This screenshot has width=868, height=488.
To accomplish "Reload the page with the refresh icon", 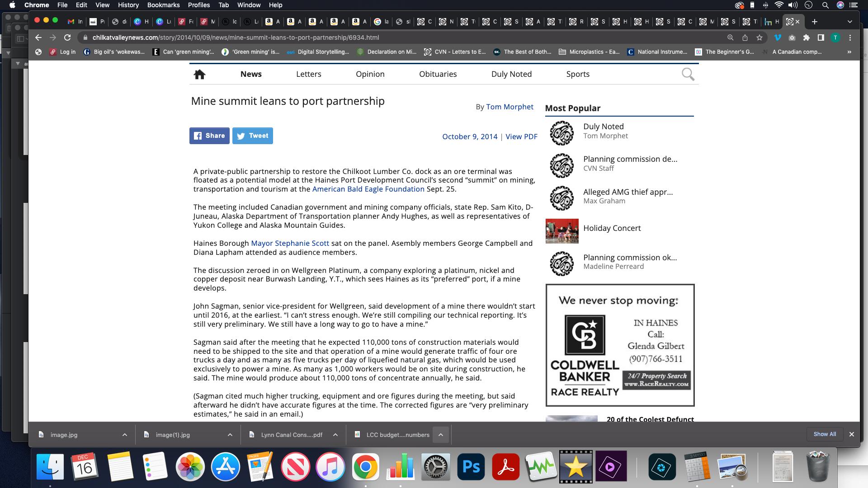I will point(67,38).
